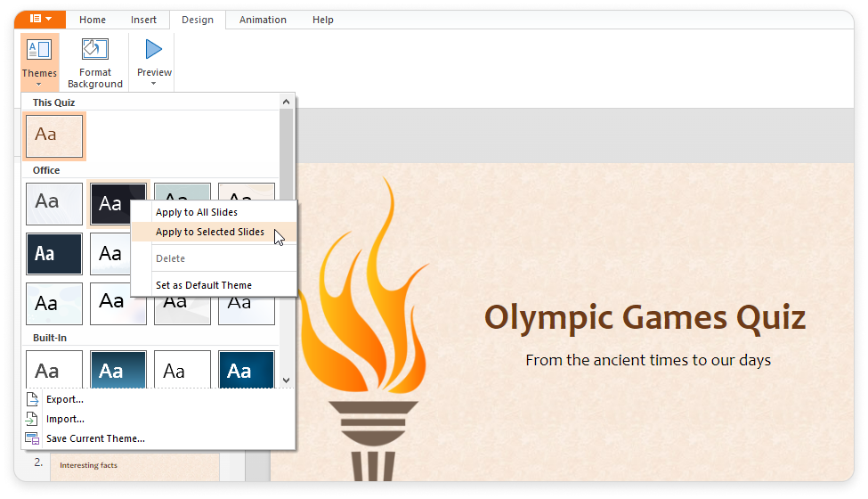The image size is (868, 499).
Task: Open the Insert tab
Action: [143, 20]
